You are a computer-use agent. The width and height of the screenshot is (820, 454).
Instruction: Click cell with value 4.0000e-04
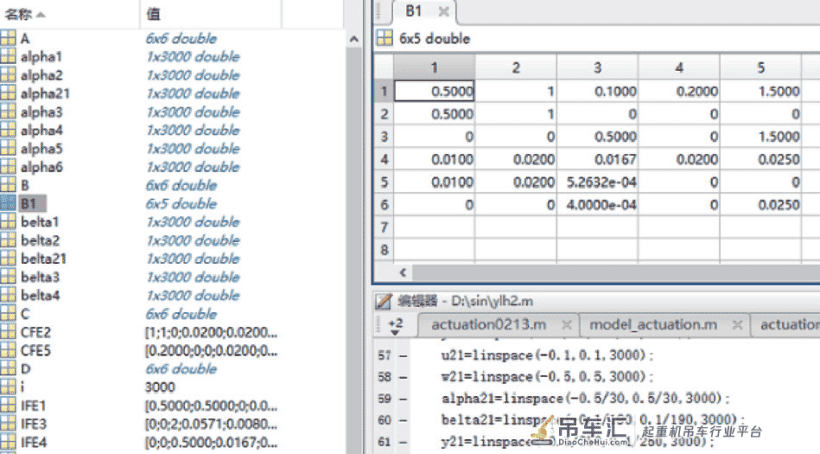(x=597, y=205)
